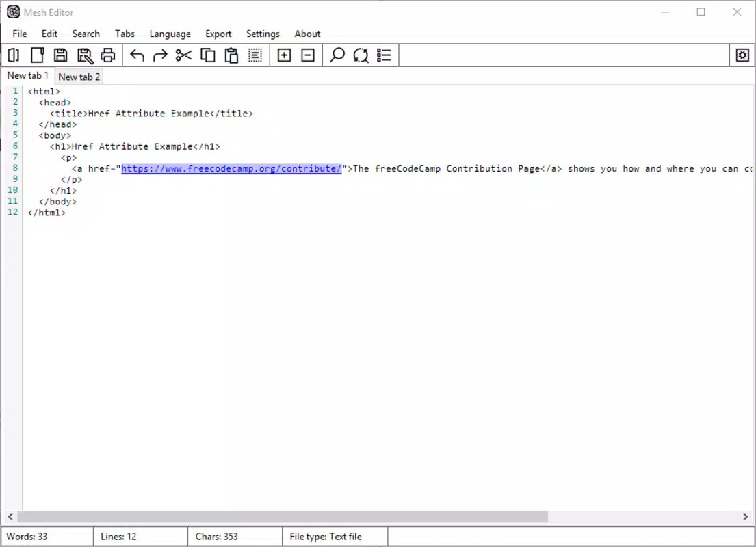The width and height of the screenshot is (756, 547).
Task: Open the File menu
Action: click(20, 34)
